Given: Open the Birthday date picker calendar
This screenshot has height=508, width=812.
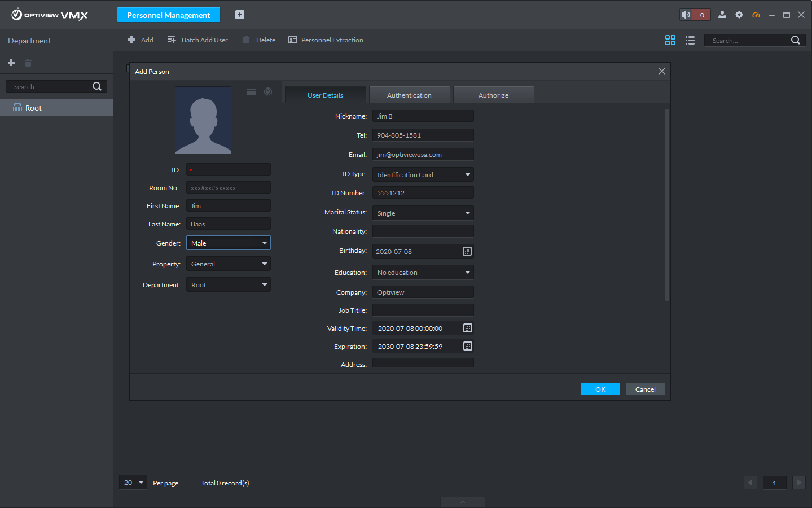Looking at the screenshot, I should [467, 251].
